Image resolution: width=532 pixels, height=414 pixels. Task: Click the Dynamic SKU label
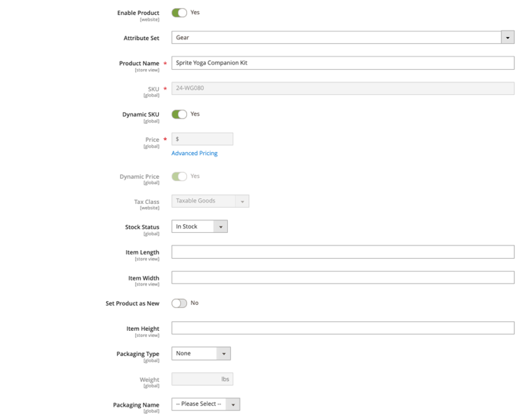tap(140, 114)
